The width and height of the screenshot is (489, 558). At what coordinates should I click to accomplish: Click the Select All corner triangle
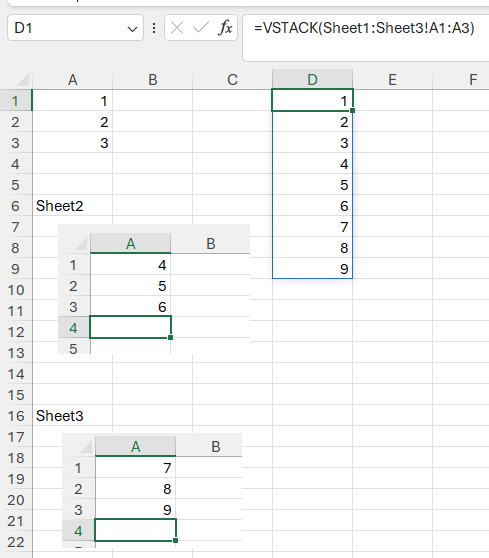(x=22, y=80)
